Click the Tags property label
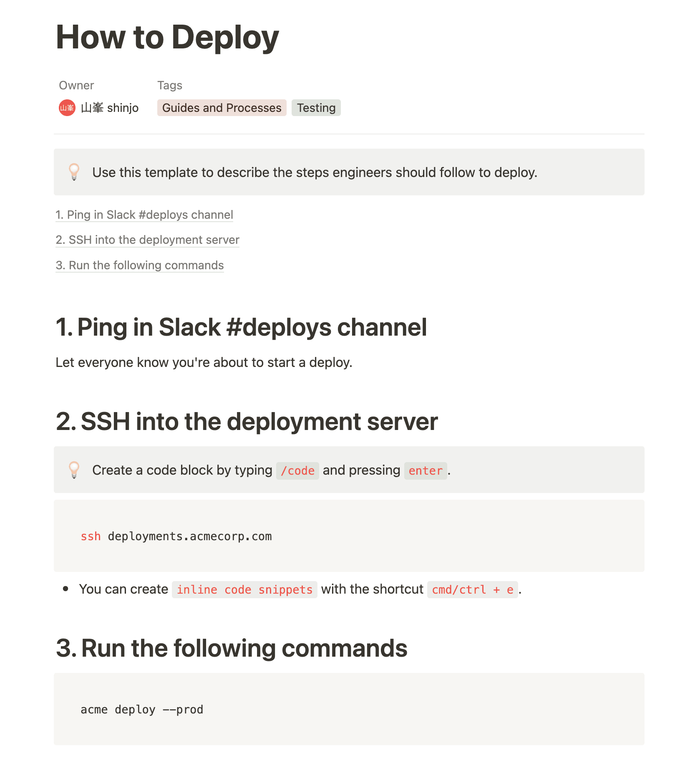Viewport: 680px width, 784px height. [169, 85]
